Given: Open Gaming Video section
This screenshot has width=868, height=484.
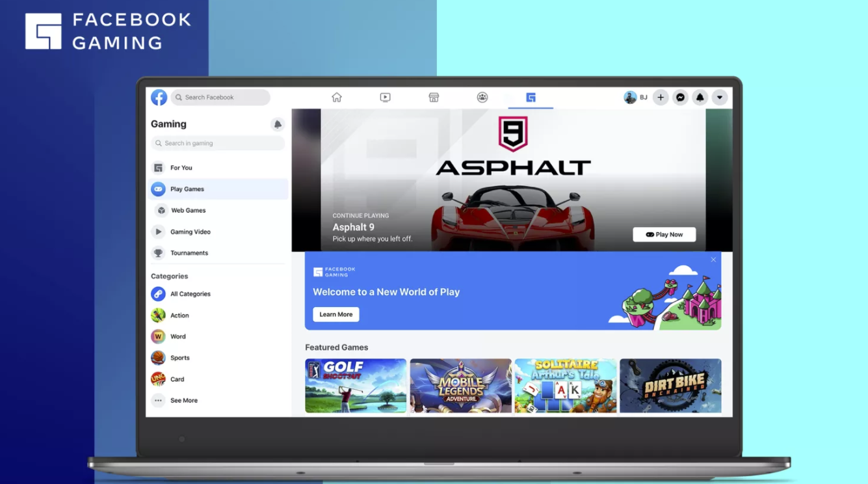Looking at the screenshot, I should [218, 232].
